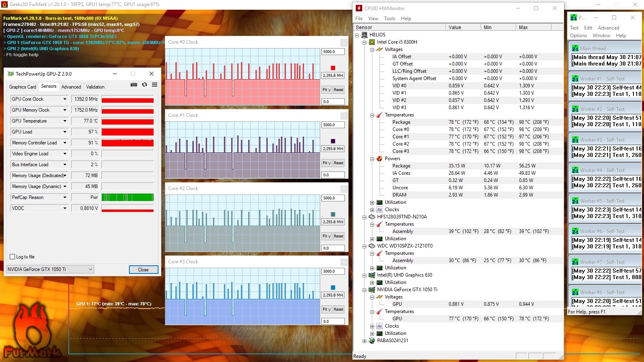644x362 pixels.
Task: Click the GPU-Z title bar app icon
Action: click(11, 74)
